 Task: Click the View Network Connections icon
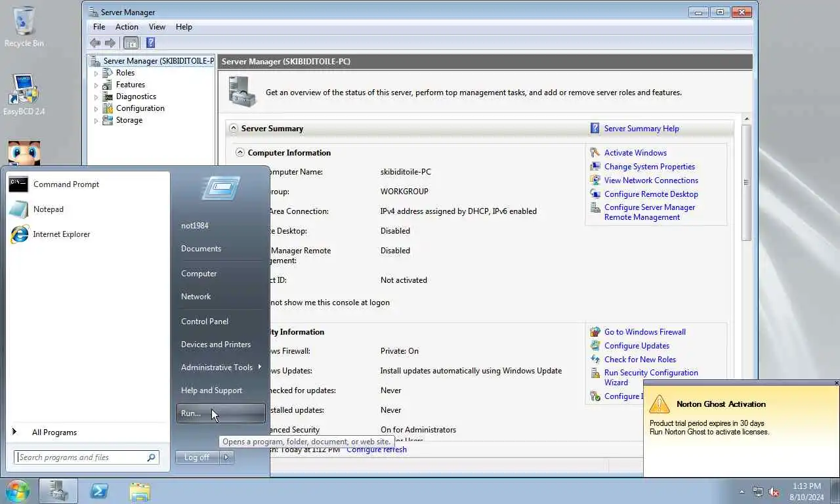pyautogui.click(x=595, y=180)
